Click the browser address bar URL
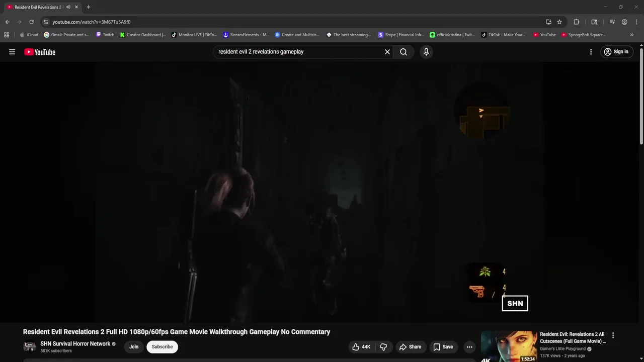 click(x=92, y=22)
